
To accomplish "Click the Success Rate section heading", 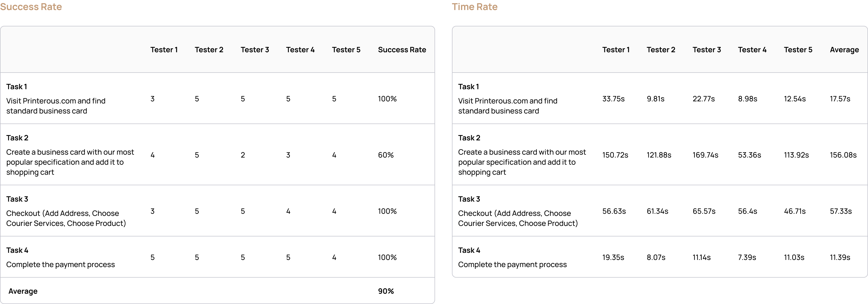I will point(31,7).
